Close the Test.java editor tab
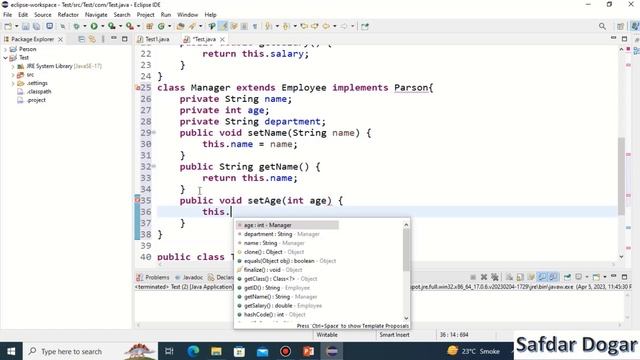This screenshot has width=640, height=360. 222,39
